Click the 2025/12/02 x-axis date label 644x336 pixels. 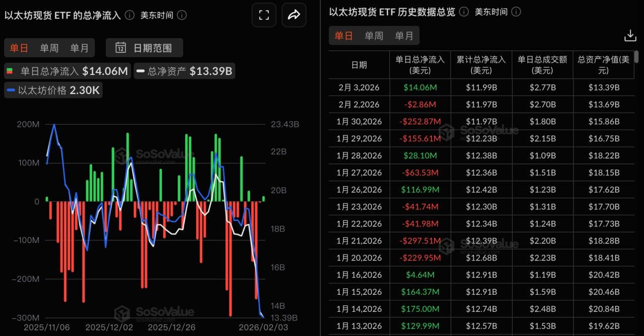(x=109, y=327)
